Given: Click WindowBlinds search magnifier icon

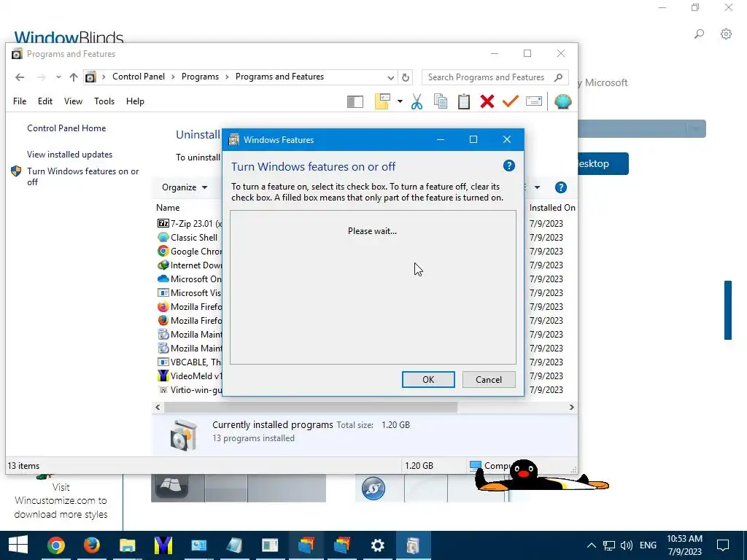Looking at the screenshot, I should pyautogui.click(x=699, y=34).
